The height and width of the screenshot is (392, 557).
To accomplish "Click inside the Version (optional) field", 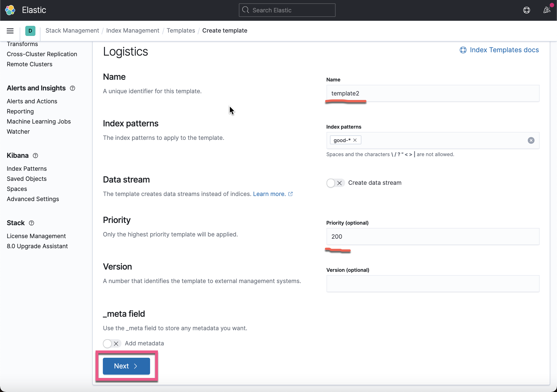I will 433,284.
